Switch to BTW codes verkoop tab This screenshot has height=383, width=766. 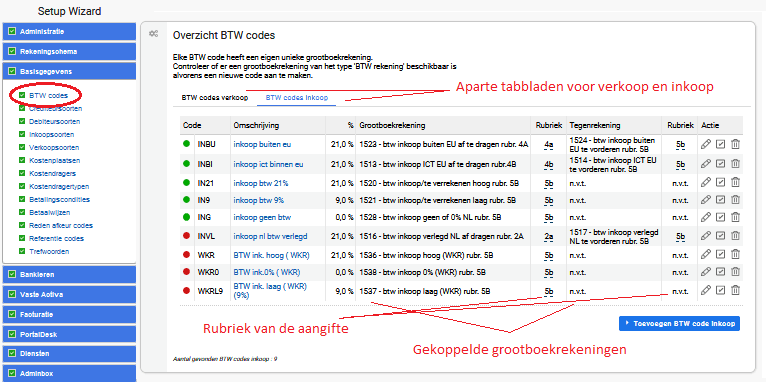click(214, 98)
